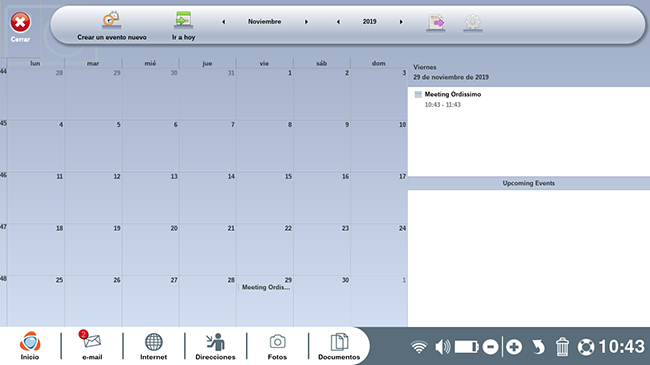Viewport: 650px width, 365px height.
Task: Select November 9 day cell
Action: [x=322, y=146]
